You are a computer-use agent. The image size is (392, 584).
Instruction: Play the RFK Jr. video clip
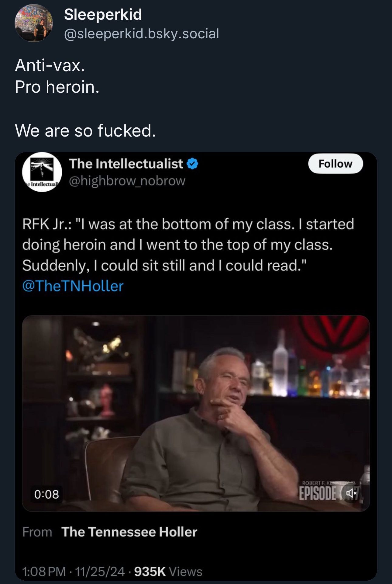[196, 413]
